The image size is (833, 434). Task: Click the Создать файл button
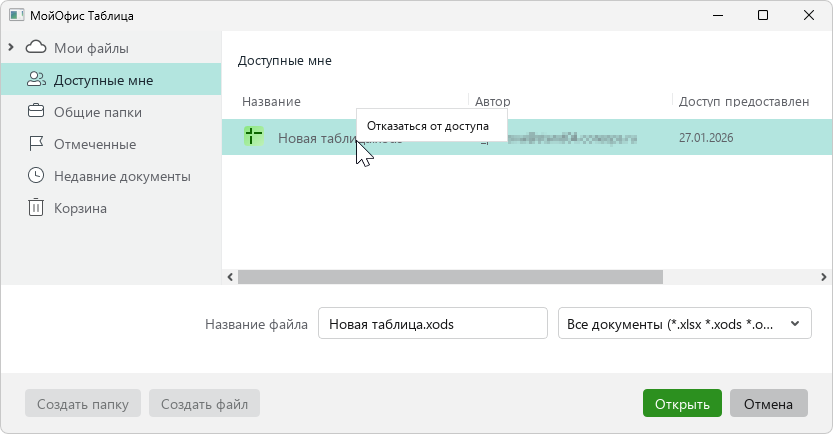tap(204, 403)
